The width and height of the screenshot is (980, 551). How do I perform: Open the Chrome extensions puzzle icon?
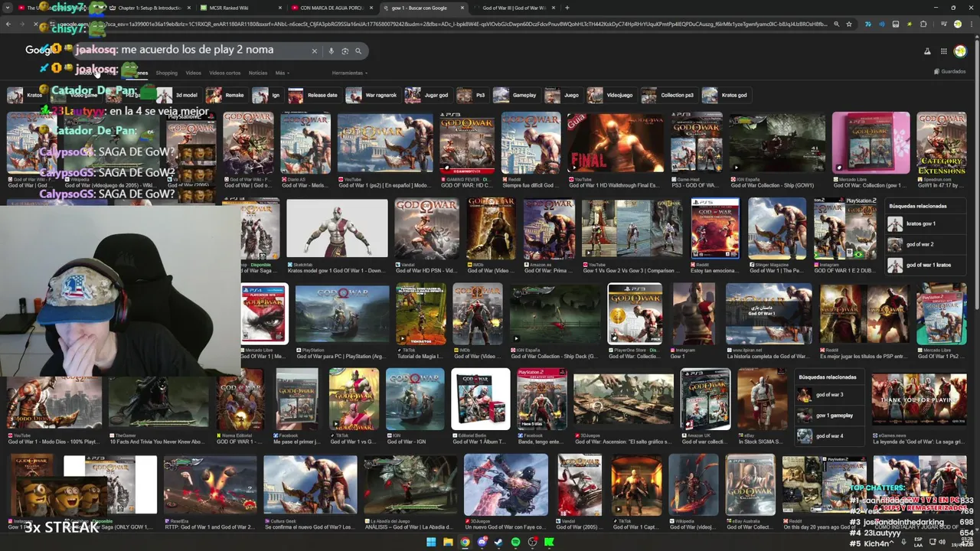click(x=923, y=24)
